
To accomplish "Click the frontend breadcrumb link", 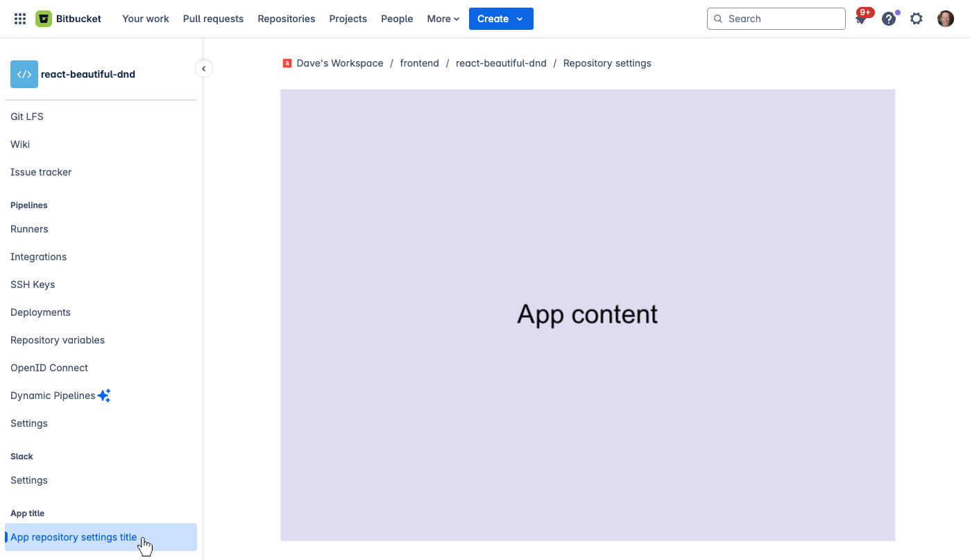I will click(420, 63).
